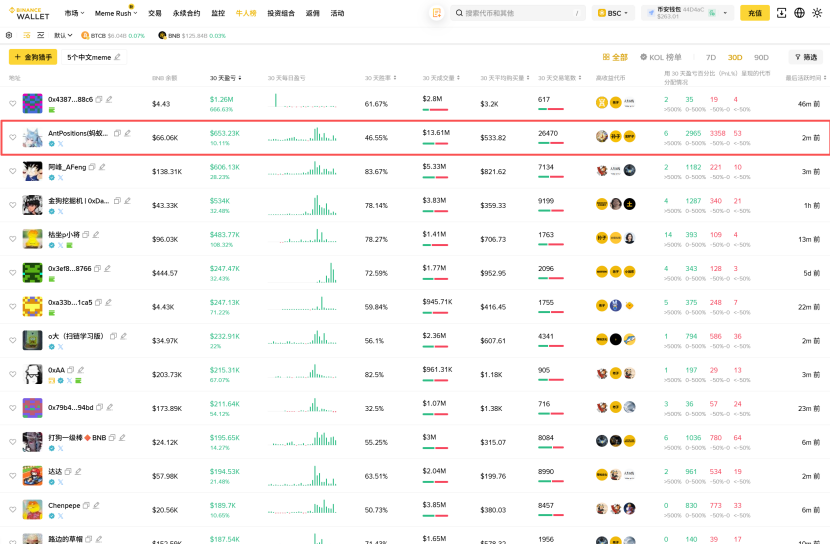Open 0xAA trader avatar thumbnail

point(32,374)
